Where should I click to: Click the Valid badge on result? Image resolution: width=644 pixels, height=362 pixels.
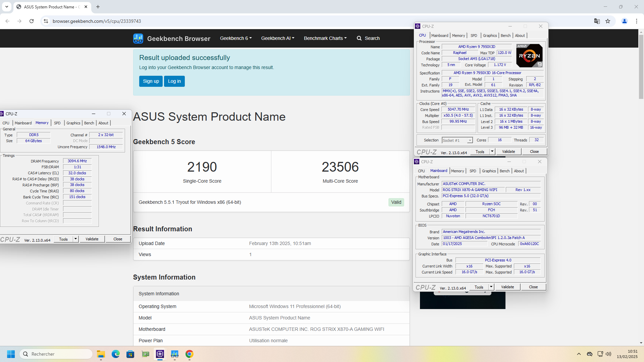point(396,202)
